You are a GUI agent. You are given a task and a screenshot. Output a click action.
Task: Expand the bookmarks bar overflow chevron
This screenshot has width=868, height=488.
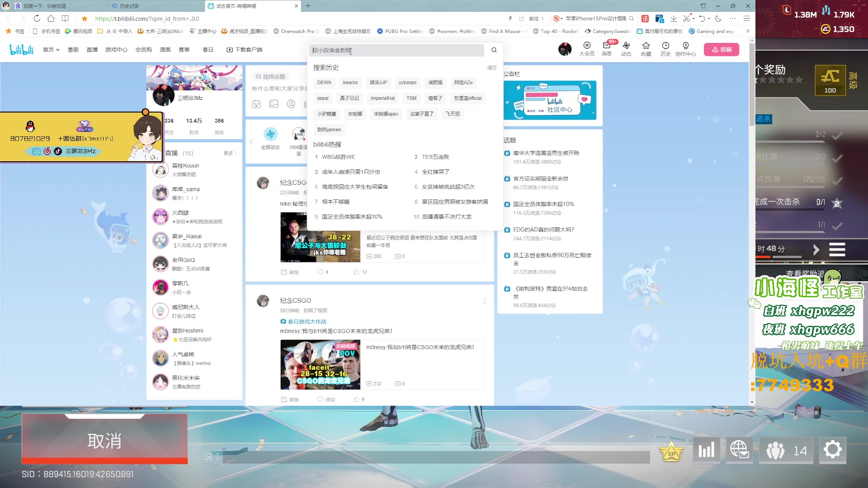tap(748, 31)
